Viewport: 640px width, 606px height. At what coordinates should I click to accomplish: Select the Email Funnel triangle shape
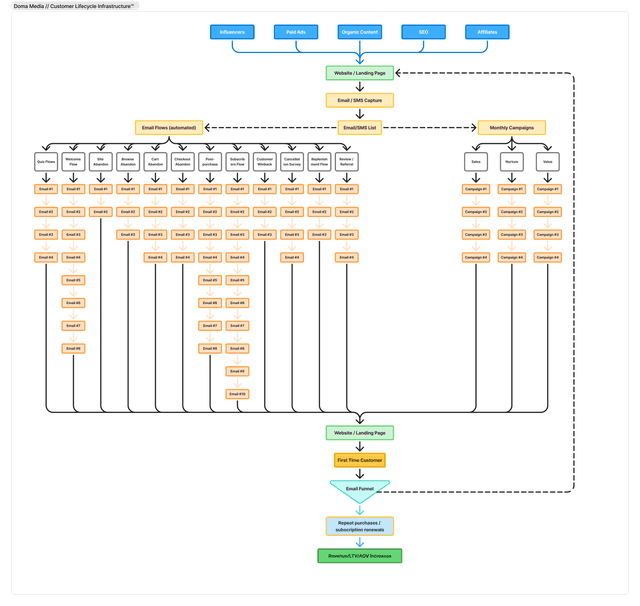360,491
